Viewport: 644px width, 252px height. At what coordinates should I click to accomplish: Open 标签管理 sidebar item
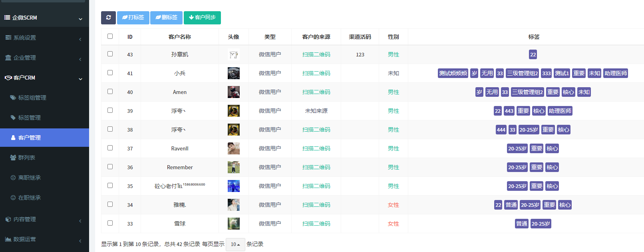[29, 118]
